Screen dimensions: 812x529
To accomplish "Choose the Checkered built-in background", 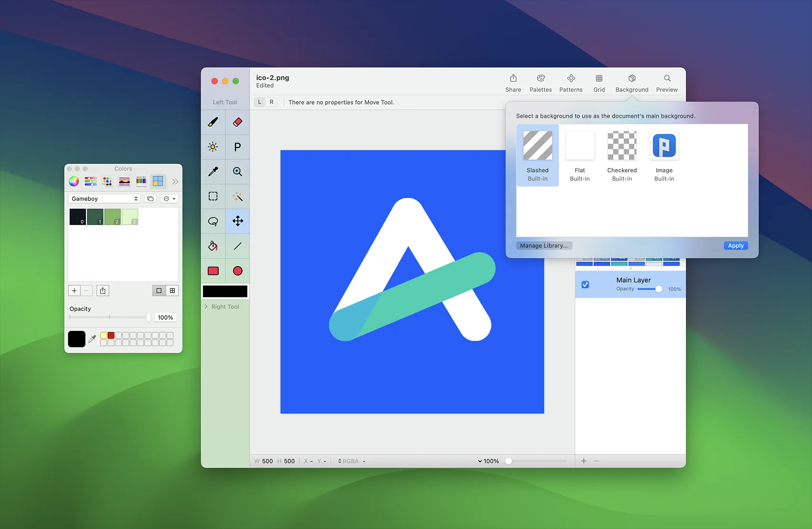I will tap(622, 156).
